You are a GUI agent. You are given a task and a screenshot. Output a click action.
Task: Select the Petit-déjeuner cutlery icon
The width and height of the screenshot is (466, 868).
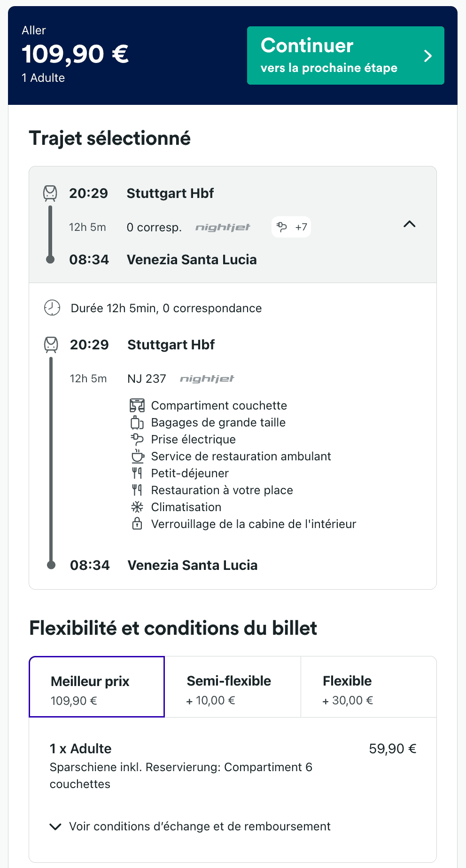[x=137, y=473]
